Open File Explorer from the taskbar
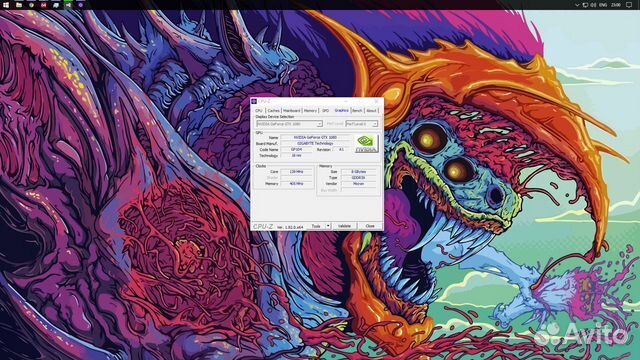Image resolution: width=640 pixels, height=360 pixels. point(19,5)
